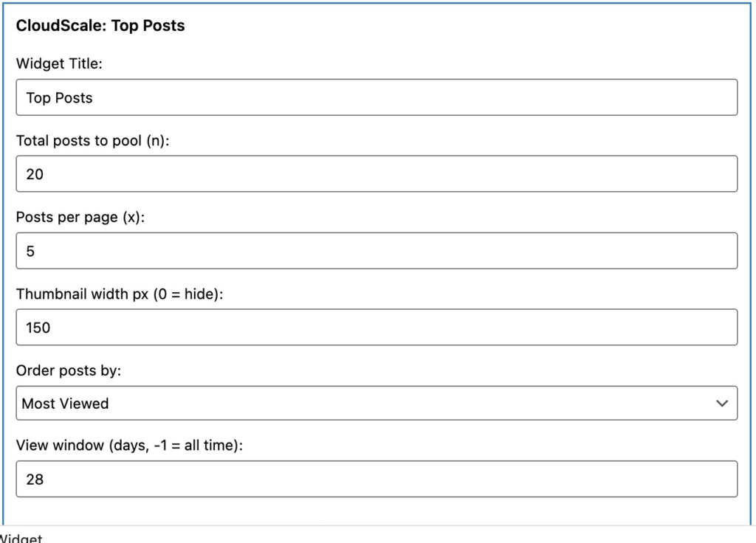
Task: Open the Most Viewed dropdown
Action: click(377, 404)
